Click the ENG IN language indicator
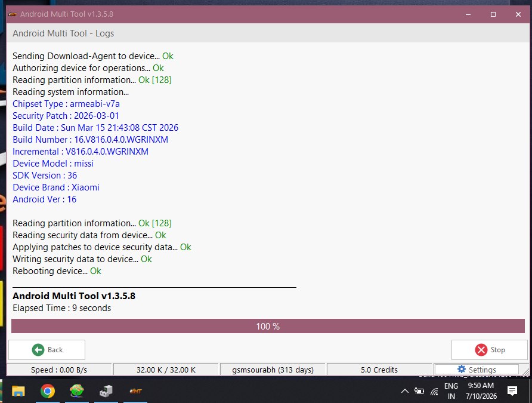532x403 pixels. point(451,391)
